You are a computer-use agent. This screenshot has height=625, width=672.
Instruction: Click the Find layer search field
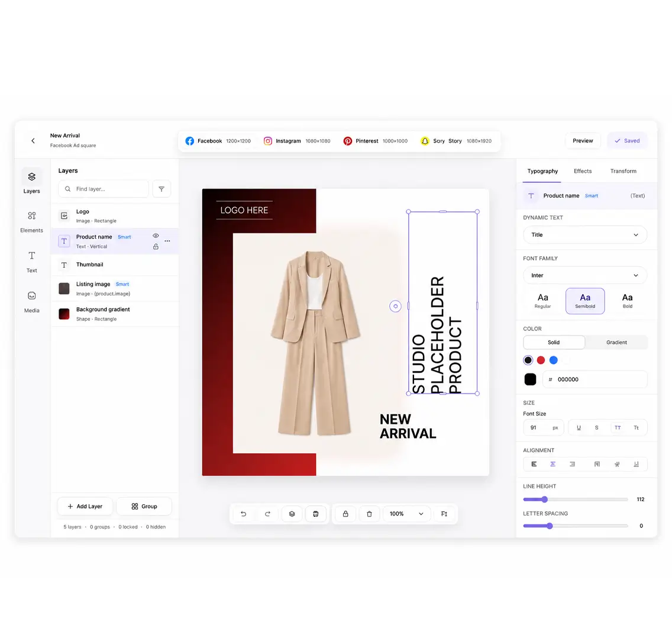pos(104,189)
